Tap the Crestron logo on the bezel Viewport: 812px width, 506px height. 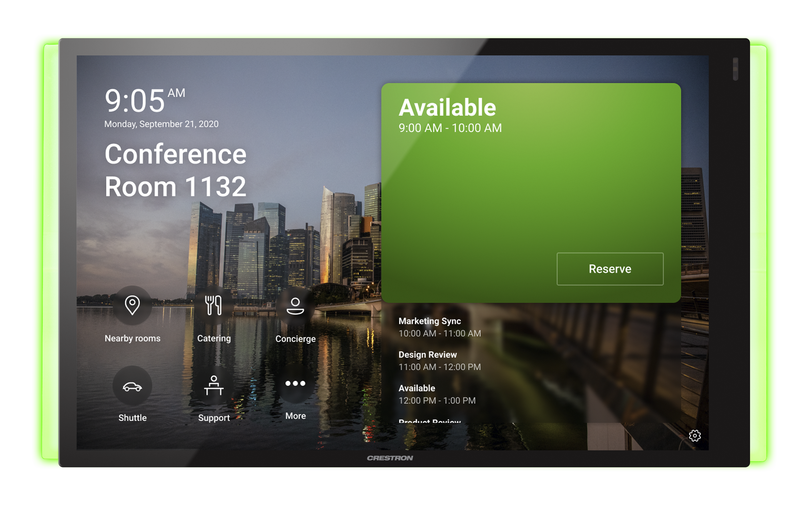[390, 458]
